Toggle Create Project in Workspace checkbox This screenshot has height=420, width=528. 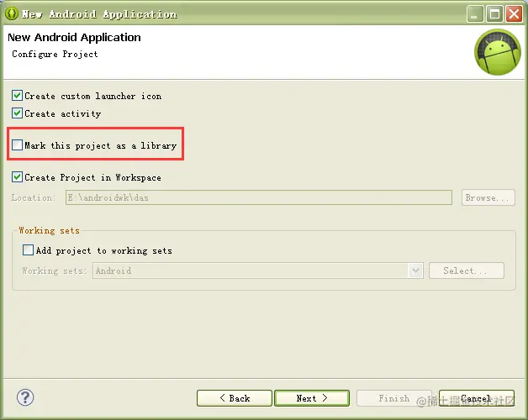[x=17, y=177]
